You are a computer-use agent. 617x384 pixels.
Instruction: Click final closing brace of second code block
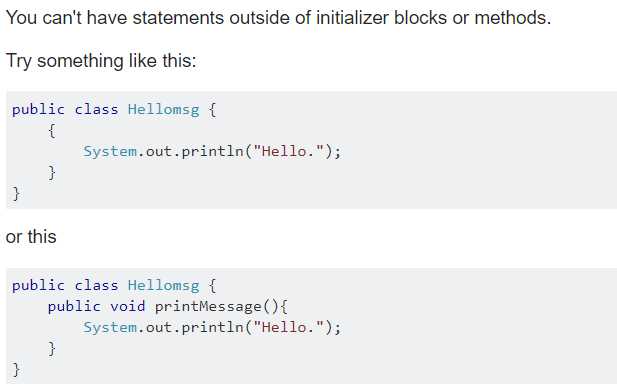pos(16,369)
